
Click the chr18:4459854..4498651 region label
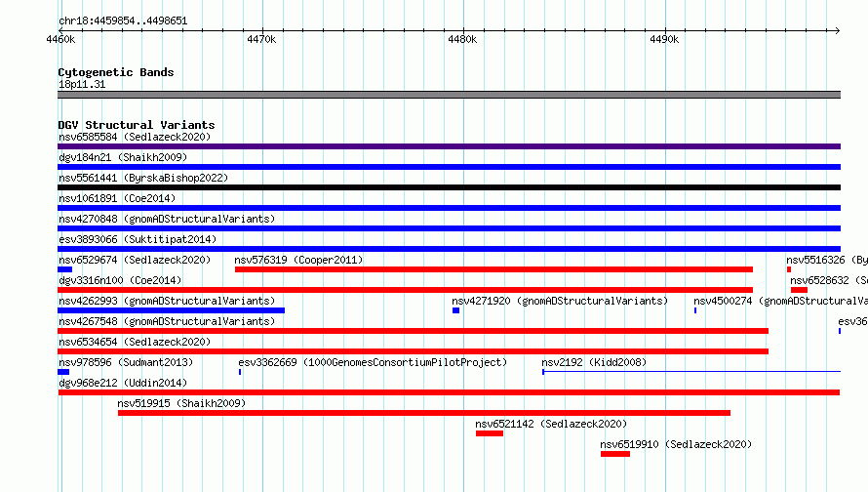(123, 21)
